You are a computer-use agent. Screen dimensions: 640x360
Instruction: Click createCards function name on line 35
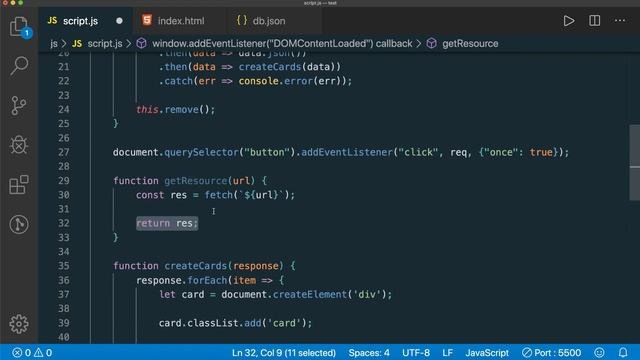tap(196, 266)
